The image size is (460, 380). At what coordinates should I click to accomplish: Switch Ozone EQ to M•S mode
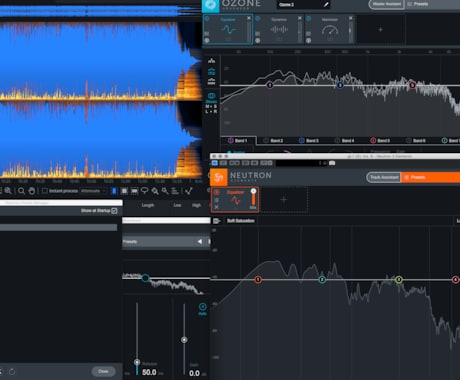click(x=211, y=106)
